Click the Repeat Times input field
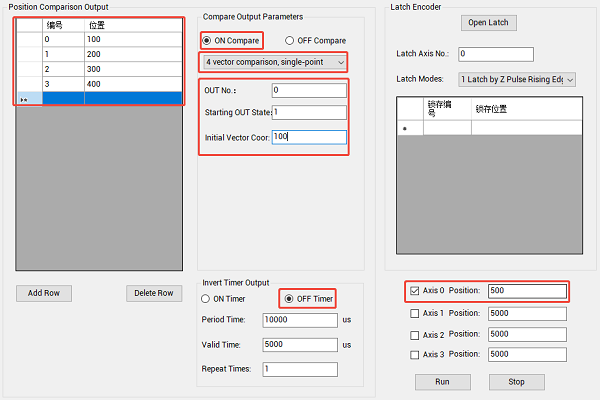Screen dimensions: 600x400 [299, 368]
